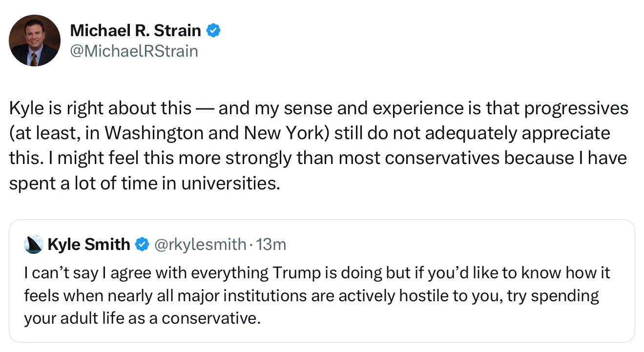Click the 13m timestamp on quoted tweet
The image size is (644, 352).
[271, 244]
